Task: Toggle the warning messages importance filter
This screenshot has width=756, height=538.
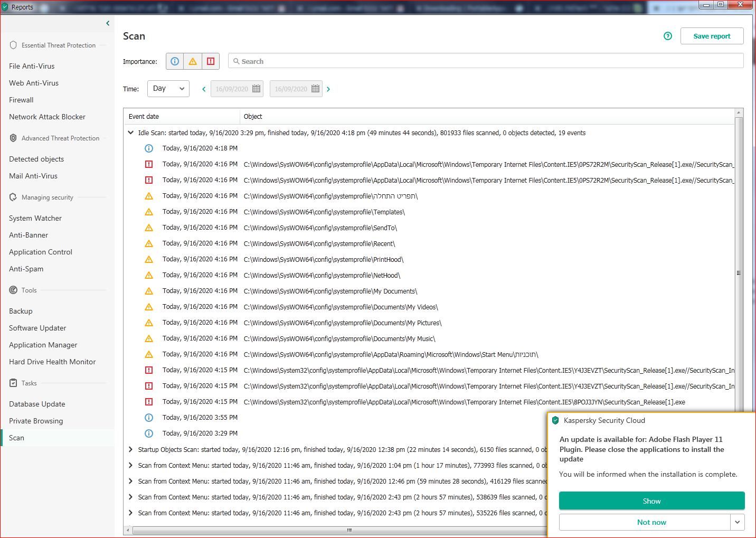Action: tap(193, 61)
